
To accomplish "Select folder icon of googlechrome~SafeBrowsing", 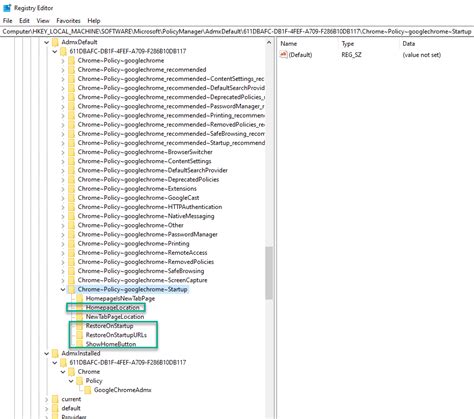I will tap(71, 271).
